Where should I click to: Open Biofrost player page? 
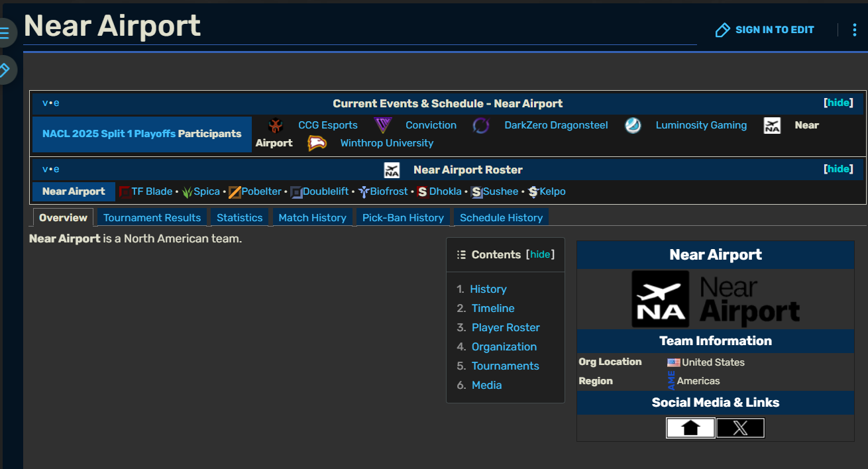coord(389,191)
